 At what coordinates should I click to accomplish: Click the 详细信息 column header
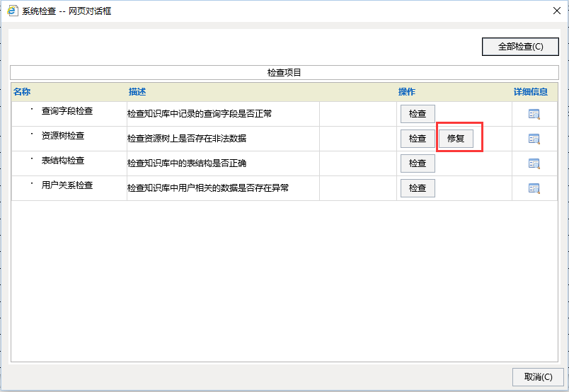coord(531,92)
